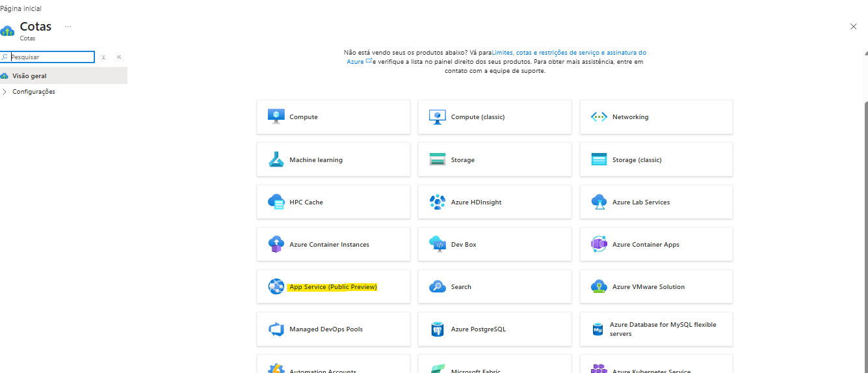Click the HPC Cache icon

tap(276, 202)
